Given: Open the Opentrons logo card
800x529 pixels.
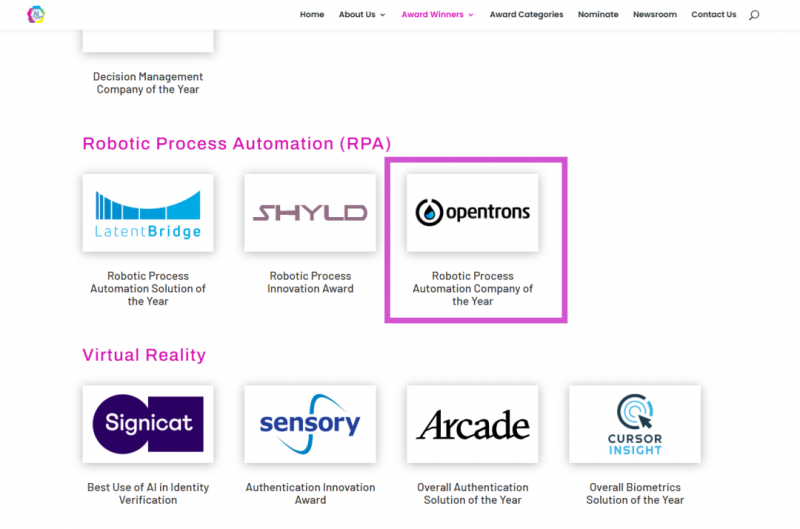Looking at the screenshot, I should [x=472, y=213].
